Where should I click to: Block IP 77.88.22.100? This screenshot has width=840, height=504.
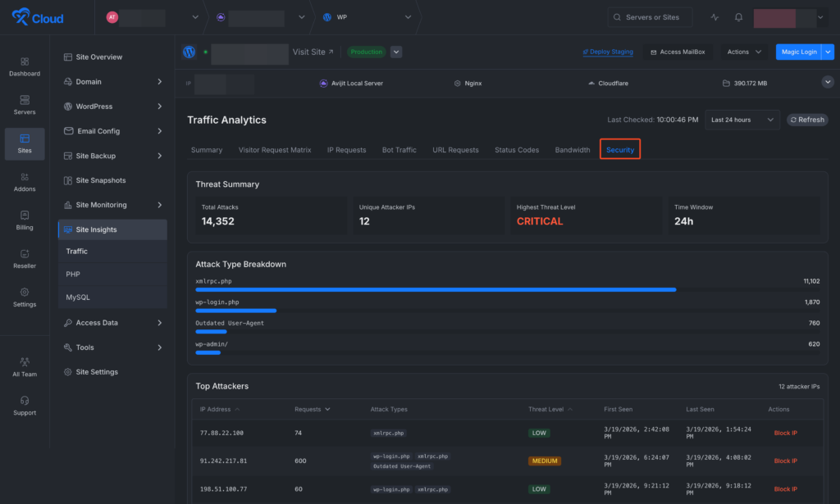click(785, 433)
